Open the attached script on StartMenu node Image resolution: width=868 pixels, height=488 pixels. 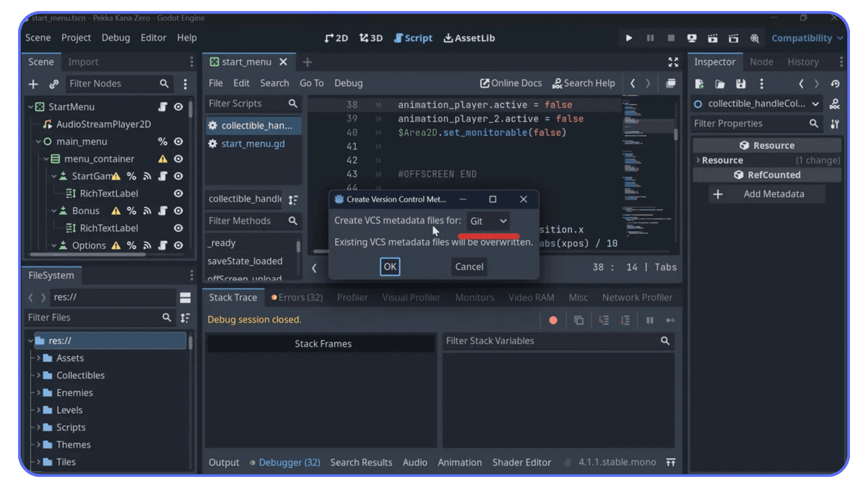[x=162, y=107]
